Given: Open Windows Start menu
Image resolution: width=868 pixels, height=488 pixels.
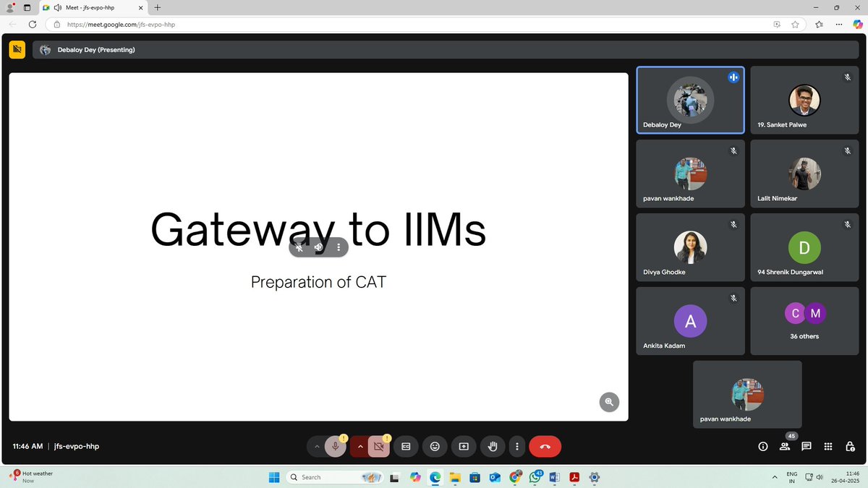Looking at the screenshot, I should click(x=274, y=477).
